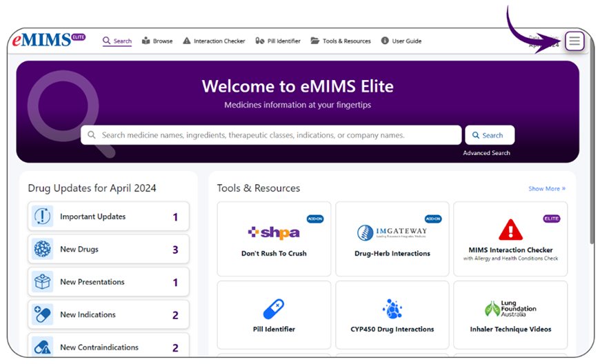Click the shpa logo

[x=274, y=232]
